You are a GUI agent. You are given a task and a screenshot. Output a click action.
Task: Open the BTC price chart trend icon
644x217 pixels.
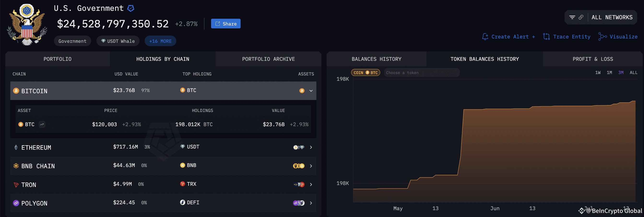(x=42, y=124)
